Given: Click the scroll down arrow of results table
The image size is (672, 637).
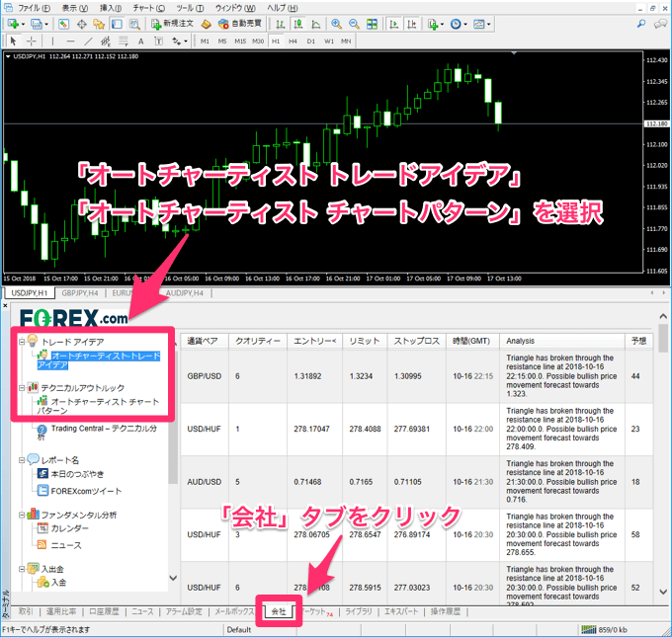Looking at the screenshot, I should coord(663,592).
